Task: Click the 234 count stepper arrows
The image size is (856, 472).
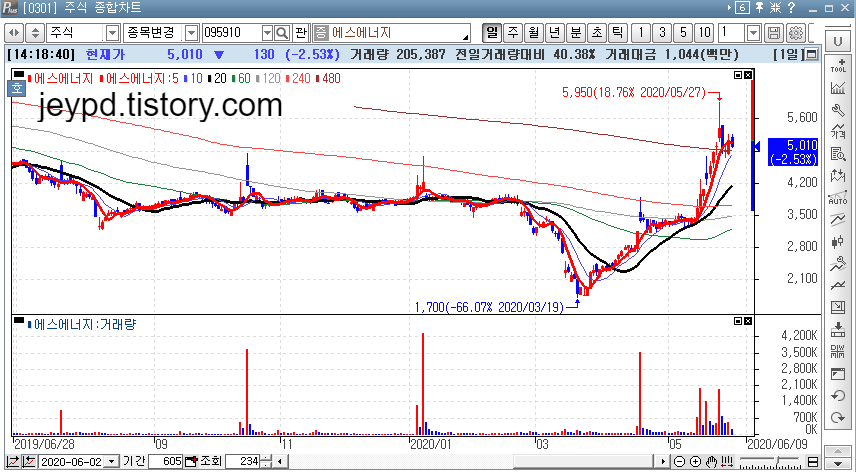Action: 266,462
